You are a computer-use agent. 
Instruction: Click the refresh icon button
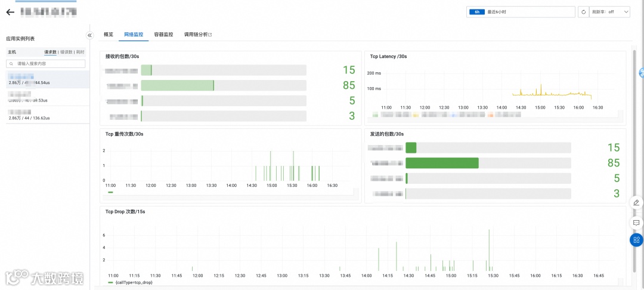[583, 12]
